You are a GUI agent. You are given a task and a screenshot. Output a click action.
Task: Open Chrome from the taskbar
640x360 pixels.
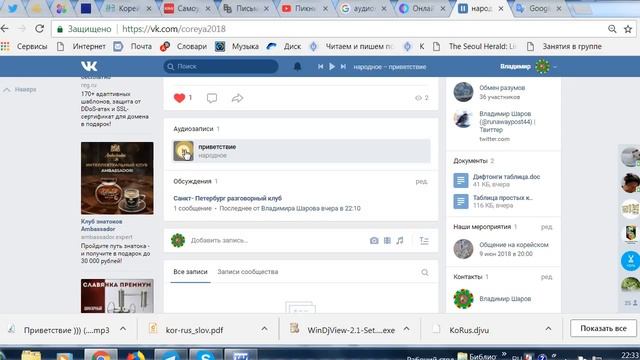pos(101,354)
